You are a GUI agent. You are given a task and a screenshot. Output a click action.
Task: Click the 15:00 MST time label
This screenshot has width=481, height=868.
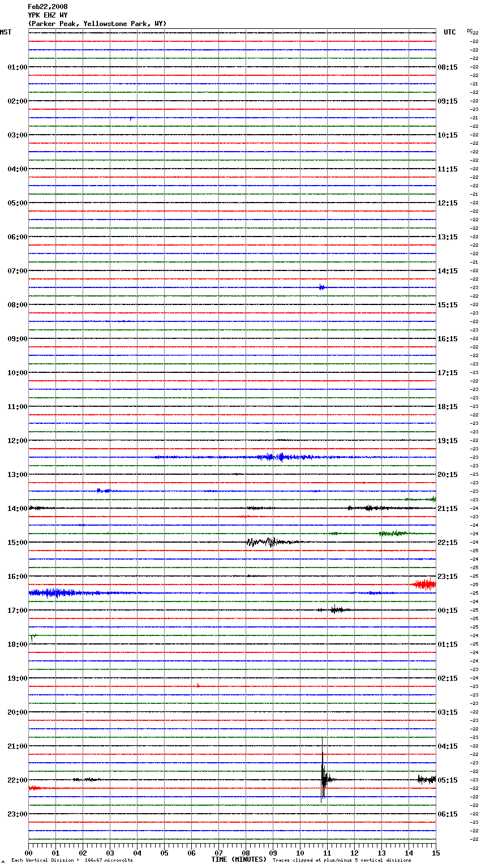pyautogui.click(x=18, y=543)
